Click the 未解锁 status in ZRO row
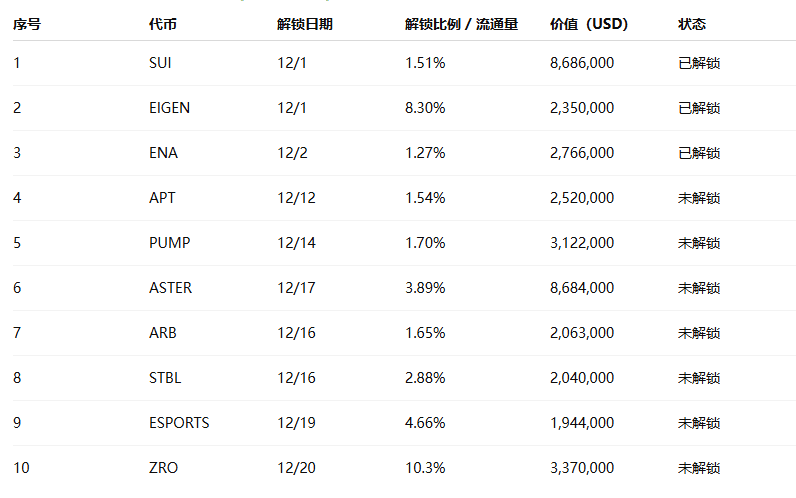This screenshot has width=796, height=498. 699,468
